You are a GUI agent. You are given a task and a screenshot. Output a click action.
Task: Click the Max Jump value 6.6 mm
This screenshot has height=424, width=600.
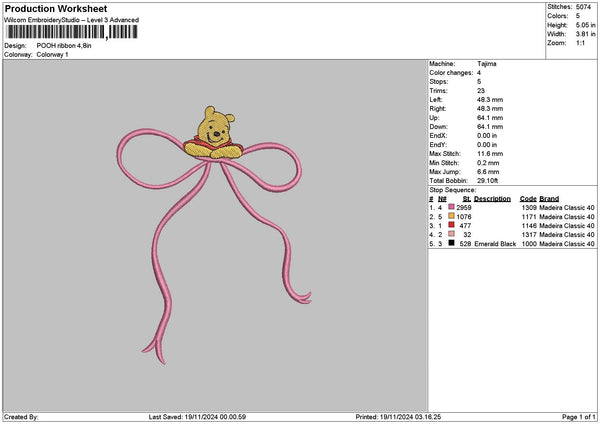(x=488, y=172)
